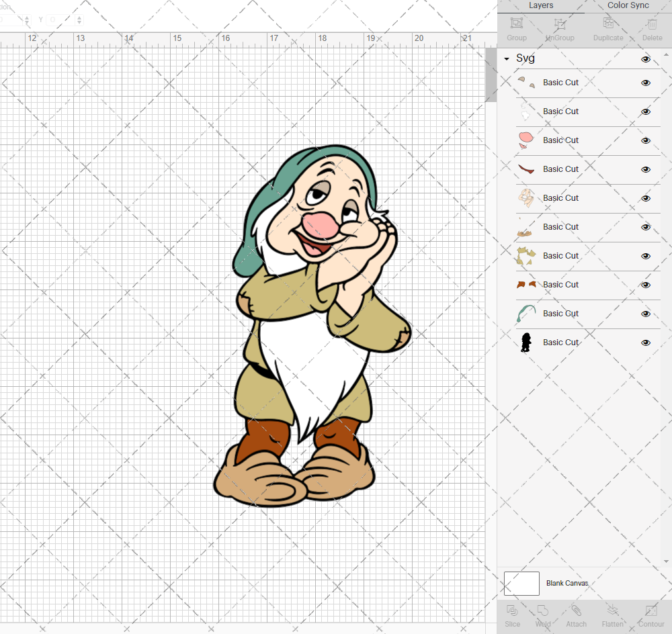Hide the brown socks Basic Cut layer

click(646, 285)
